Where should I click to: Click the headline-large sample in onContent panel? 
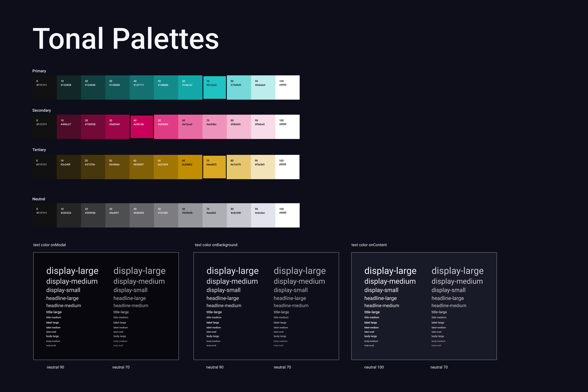(380, 298)
